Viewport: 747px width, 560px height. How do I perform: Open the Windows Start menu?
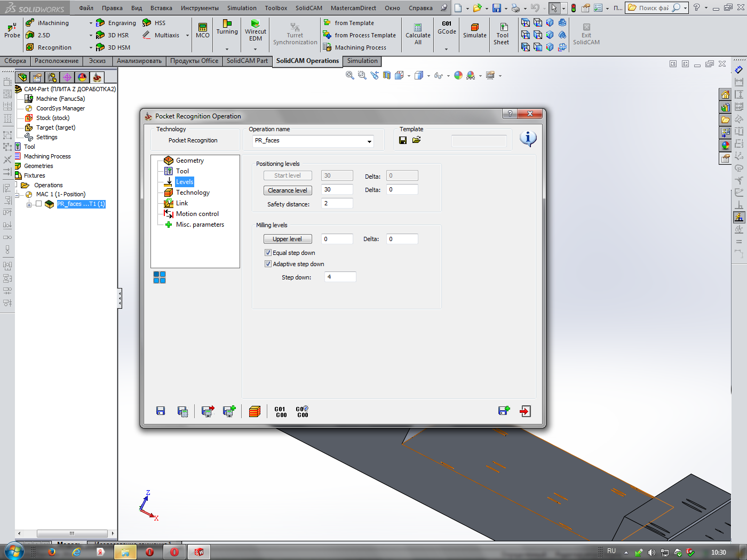(x=14, y=551)
